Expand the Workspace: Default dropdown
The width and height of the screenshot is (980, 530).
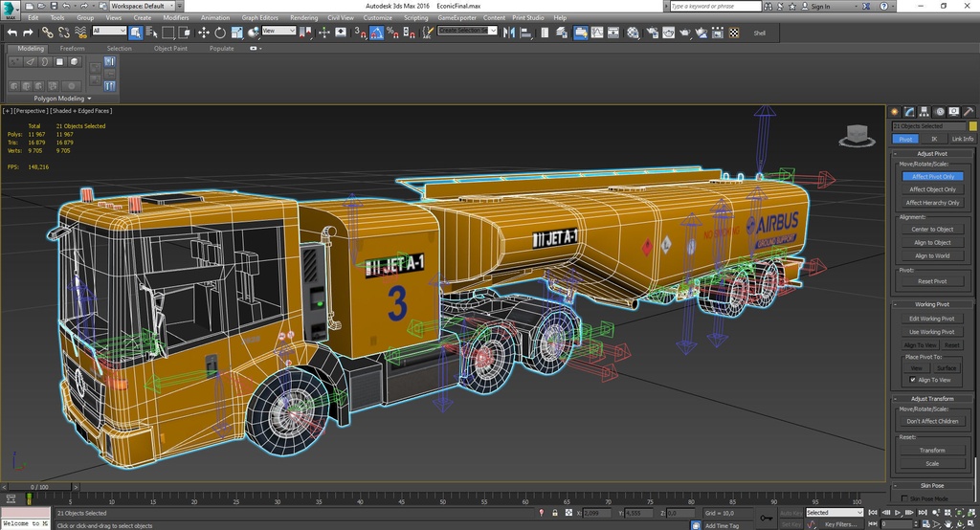145,6
